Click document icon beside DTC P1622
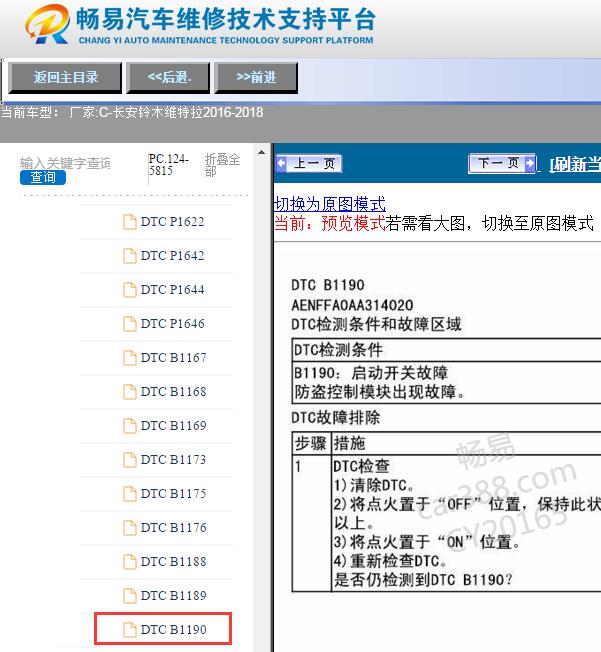The image size is (601, 652). [x=130, y=222]
